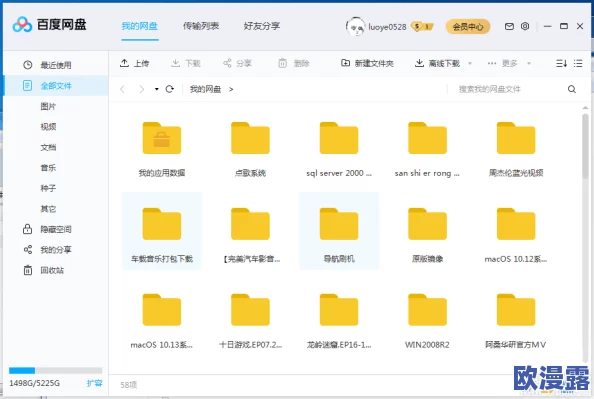Open the 最近使用 recent files section
The image size is (594, 399).
(x=56, y=65)
